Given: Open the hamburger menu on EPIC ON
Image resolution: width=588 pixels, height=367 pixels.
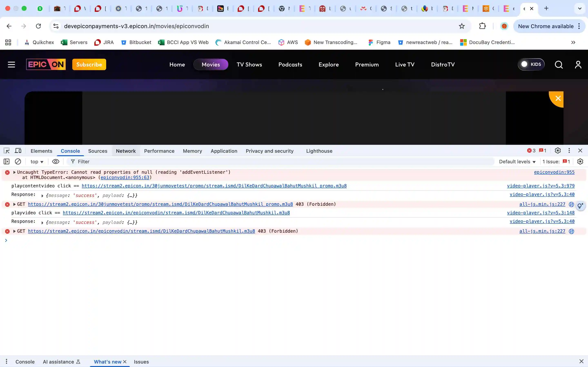Looking at the screenshot, I should (x=11, y=65).
